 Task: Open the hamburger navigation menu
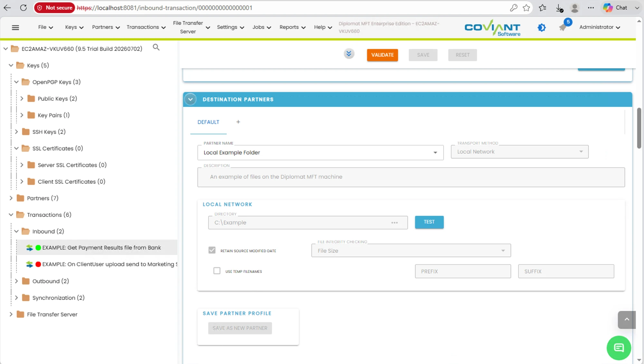(x=15, y=27)
